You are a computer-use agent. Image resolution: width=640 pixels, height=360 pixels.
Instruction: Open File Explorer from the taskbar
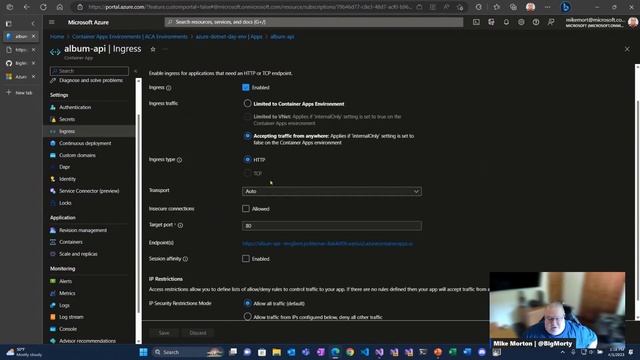tap(276, 352)
